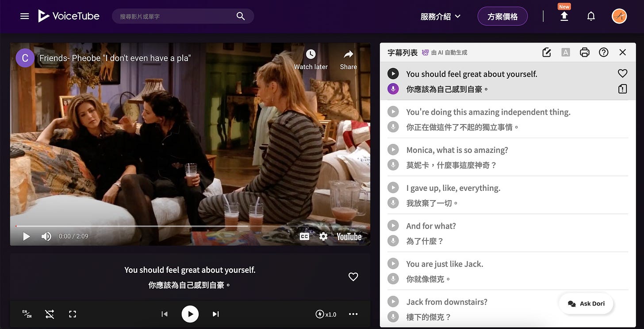Play the YouTube video from player bar
The image size is (644, 329).
pyautogui.click(x=27, y=236)
